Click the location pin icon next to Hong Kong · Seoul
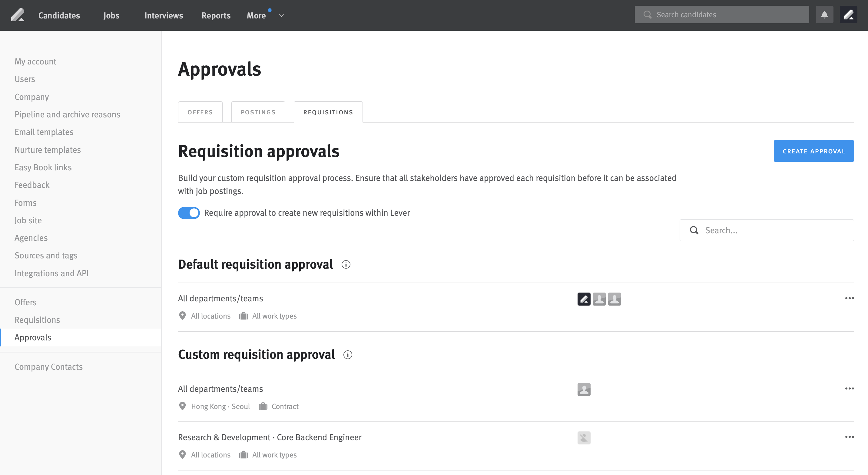The height and width of the screenshot is (475, 868). click(183, 406)
